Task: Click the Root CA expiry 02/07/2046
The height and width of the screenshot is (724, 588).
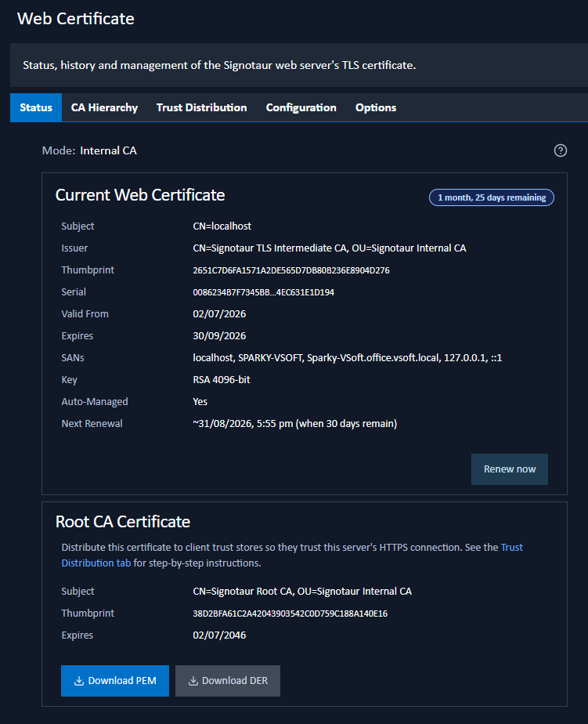Action: 219,635
